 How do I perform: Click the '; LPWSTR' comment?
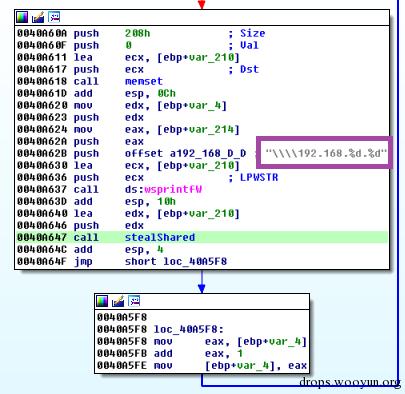253,177
